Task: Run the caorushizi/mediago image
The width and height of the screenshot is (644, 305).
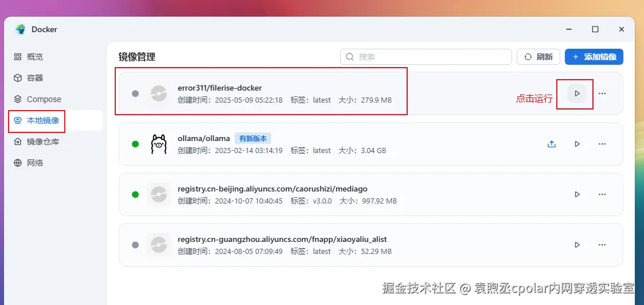Action: [x=577, y=194]
